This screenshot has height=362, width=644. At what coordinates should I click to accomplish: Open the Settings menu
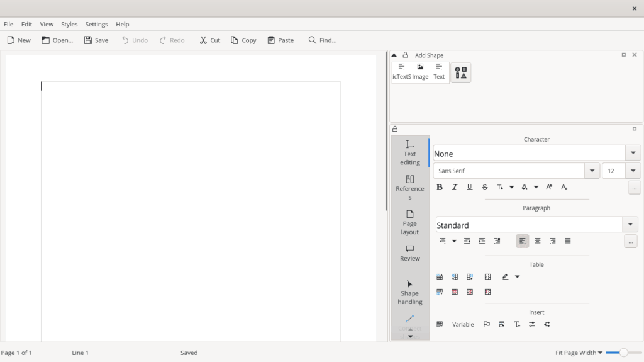click(x=96, y=24)
